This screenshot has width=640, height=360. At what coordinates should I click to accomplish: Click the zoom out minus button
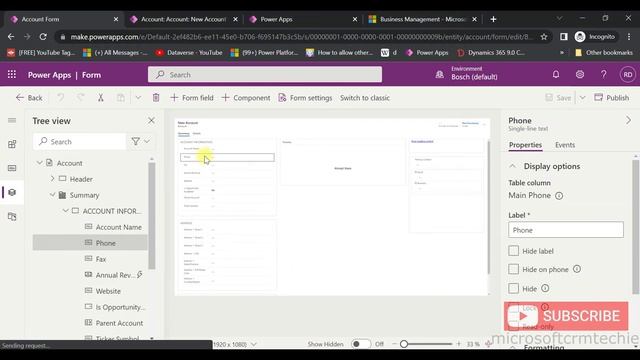click(x=394, y=344)
